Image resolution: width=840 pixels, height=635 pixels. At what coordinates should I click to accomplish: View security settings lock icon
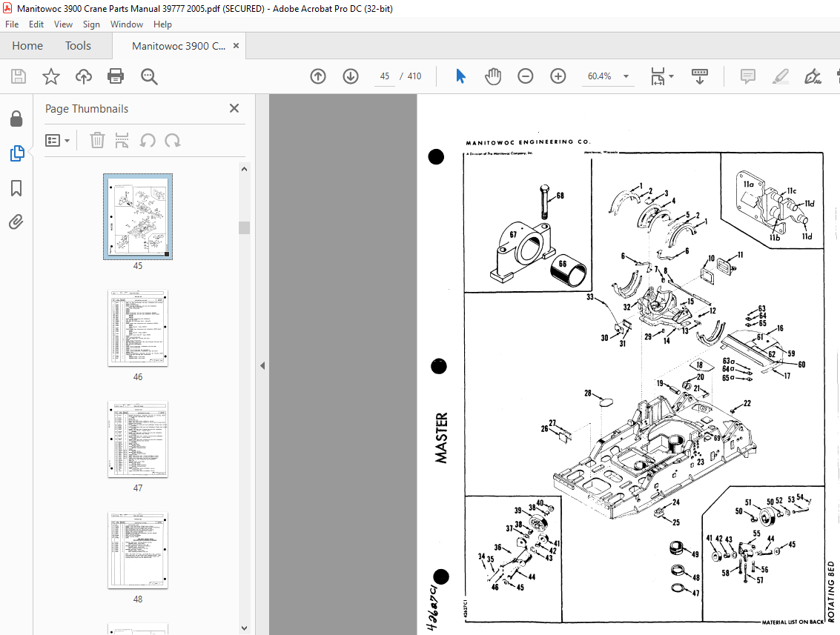(x=16, y=119)
